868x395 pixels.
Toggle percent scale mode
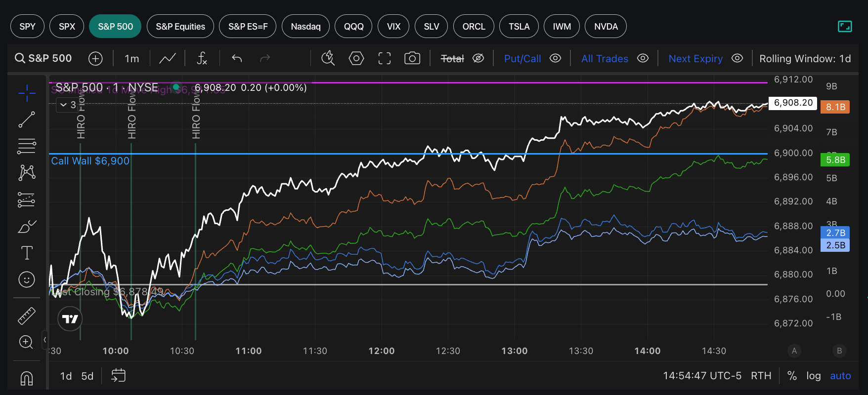(792, 376)
